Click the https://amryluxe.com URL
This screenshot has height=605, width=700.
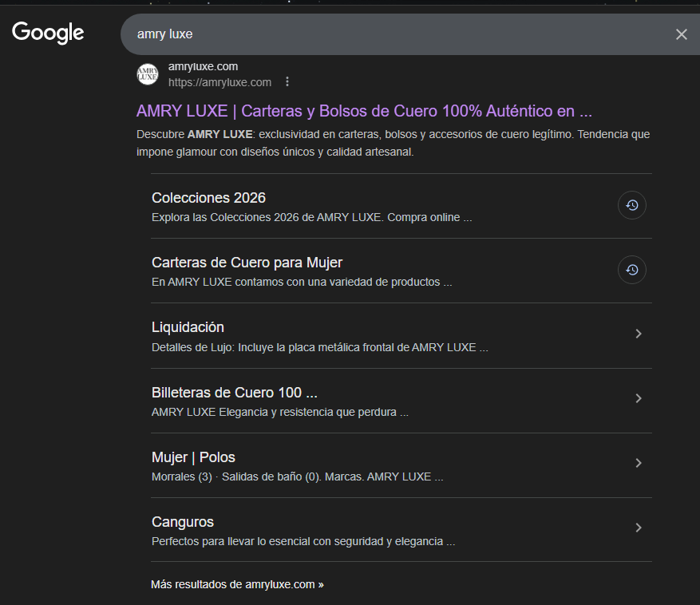219,81
